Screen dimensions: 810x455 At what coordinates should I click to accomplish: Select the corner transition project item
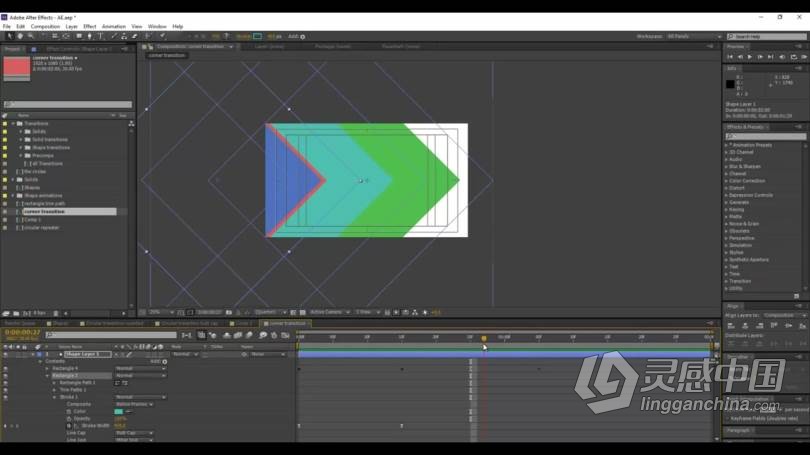point(44,211)
